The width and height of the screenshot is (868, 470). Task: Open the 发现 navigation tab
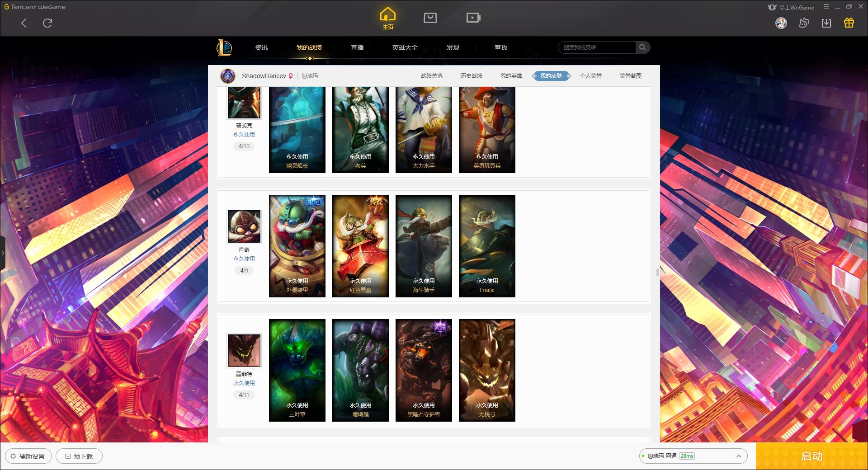coord(453,47)
